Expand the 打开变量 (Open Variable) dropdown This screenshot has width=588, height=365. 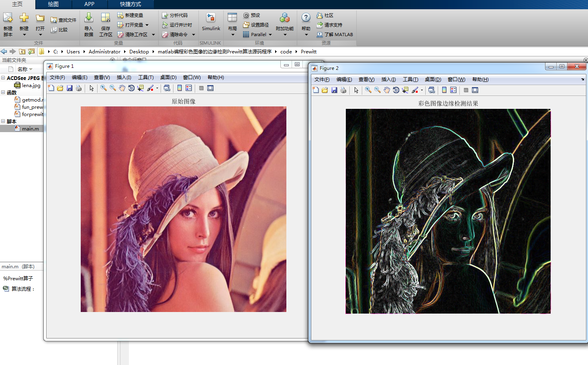pyautogui.click(x=147, y=25)
